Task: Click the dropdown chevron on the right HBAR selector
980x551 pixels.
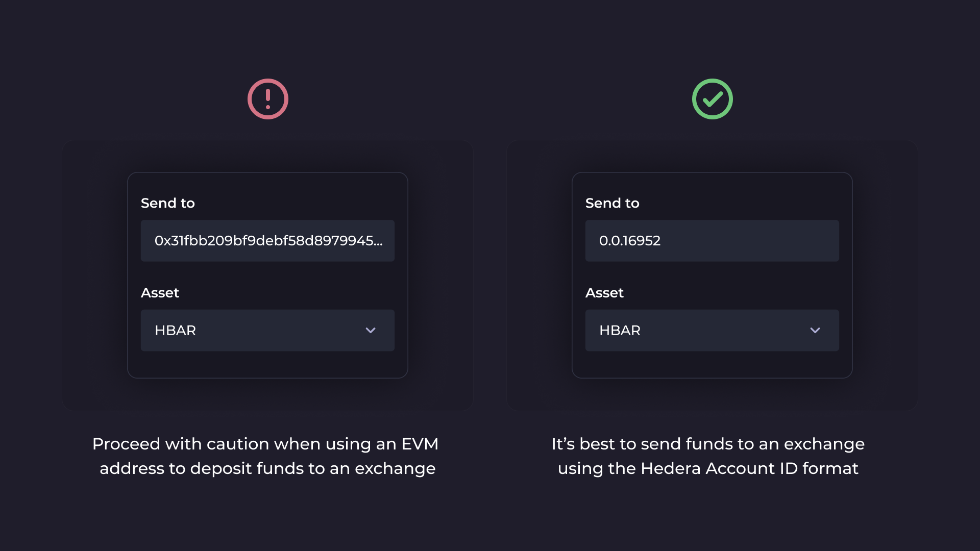Action: 816,330
